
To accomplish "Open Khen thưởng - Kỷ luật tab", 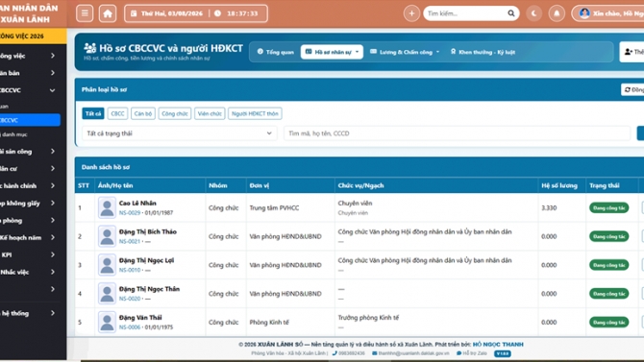I will [x=483, y=52].
